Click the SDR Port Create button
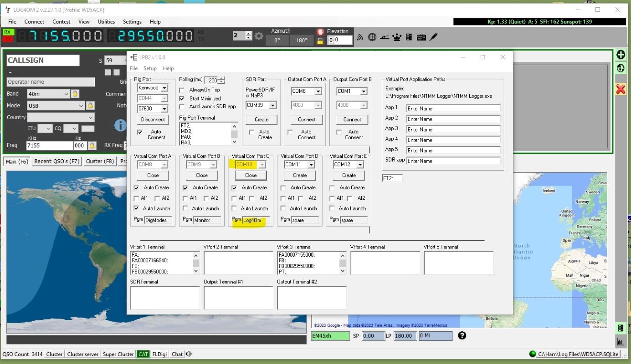This screenshot has height=364, width=631. [x=262, y=120]
